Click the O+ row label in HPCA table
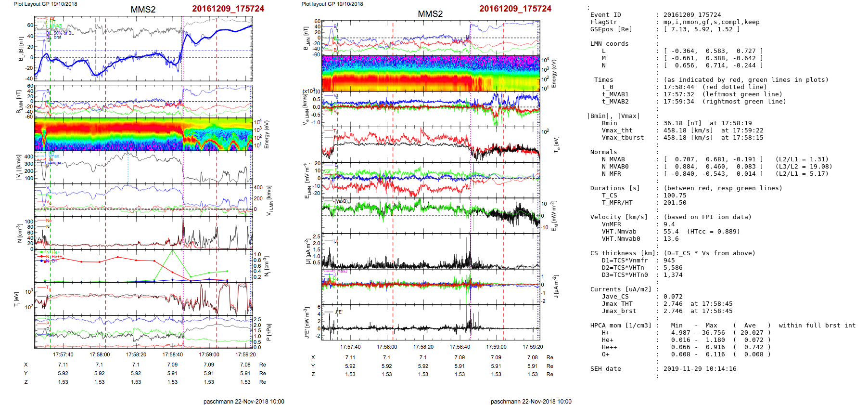The width and height of the screenshot is (868, 405). click(606, 354)
